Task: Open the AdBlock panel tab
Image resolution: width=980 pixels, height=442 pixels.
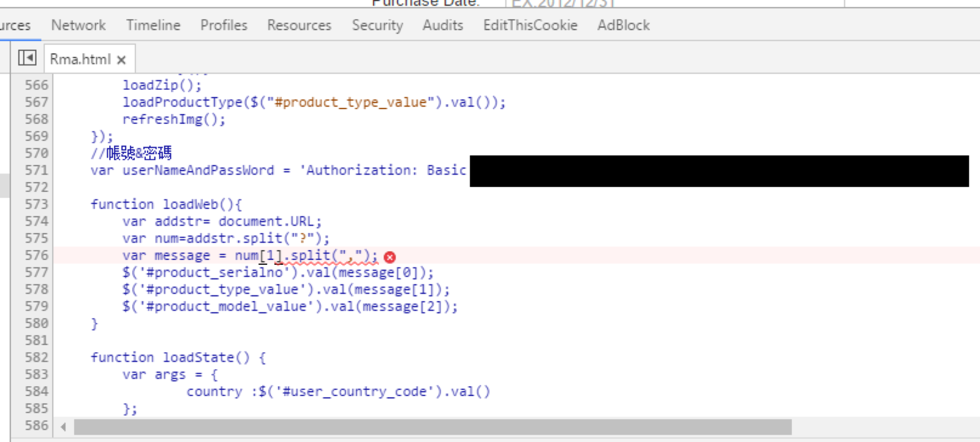Action: click(624, 25)
